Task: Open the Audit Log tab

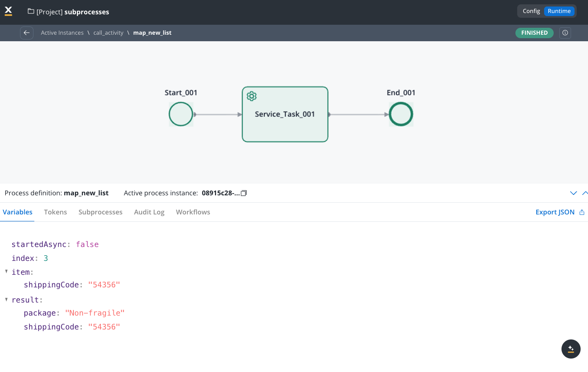Action: tap(149, 212)
